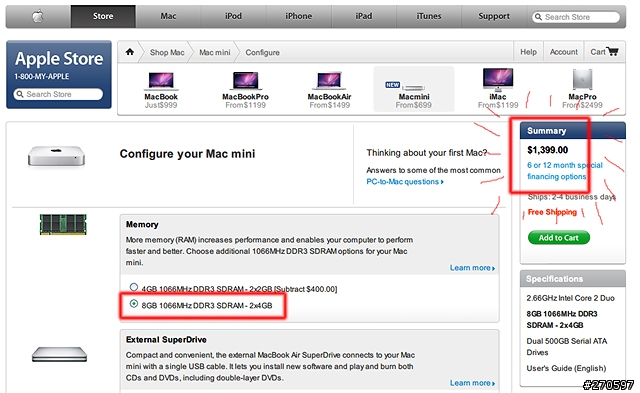Switch to the iPhone tab

point(298,16)
